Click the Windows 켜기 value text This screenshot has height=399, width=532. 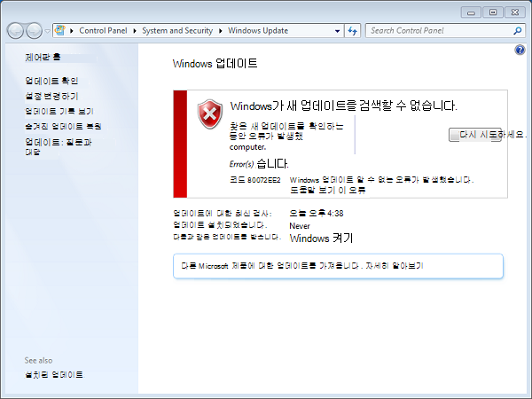click(x=321, y=239)
